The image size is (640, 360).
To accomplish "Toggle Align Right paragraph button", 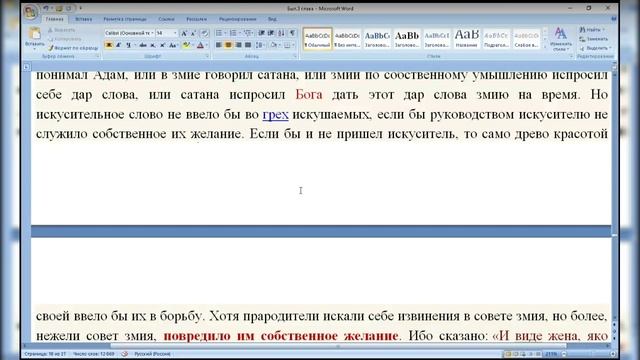I will point(238,45).
